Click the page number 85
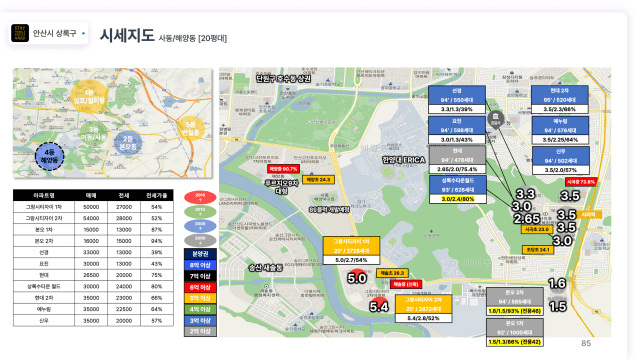640x360 pixels. click(x=586, y=343)
